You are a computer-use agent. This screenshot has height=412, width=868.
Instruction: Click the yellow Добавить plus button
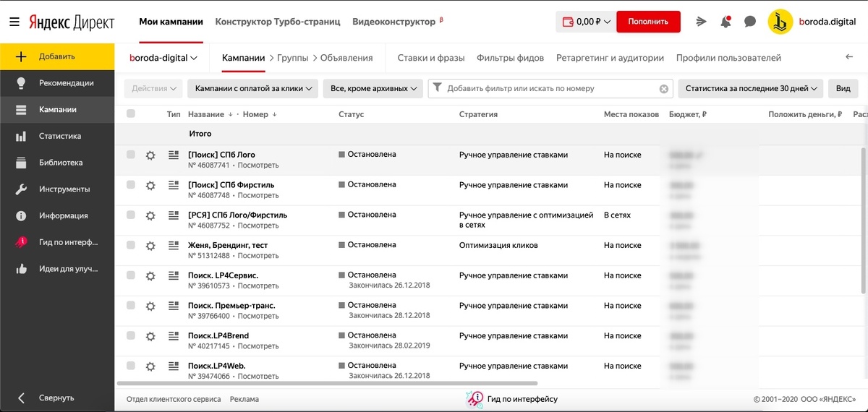click(57, 56)
